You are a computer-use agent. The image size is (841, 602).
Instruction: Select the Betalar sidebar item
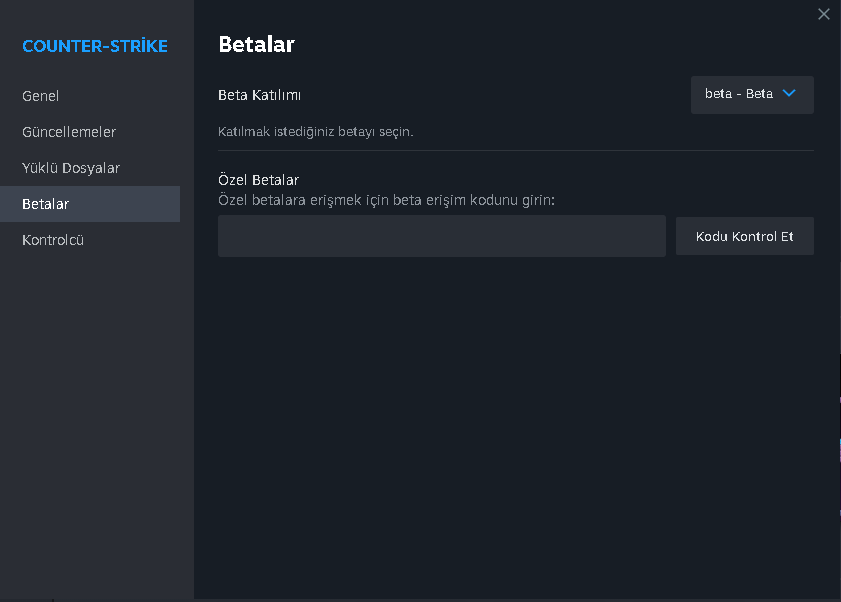click(x=46, y=204)
